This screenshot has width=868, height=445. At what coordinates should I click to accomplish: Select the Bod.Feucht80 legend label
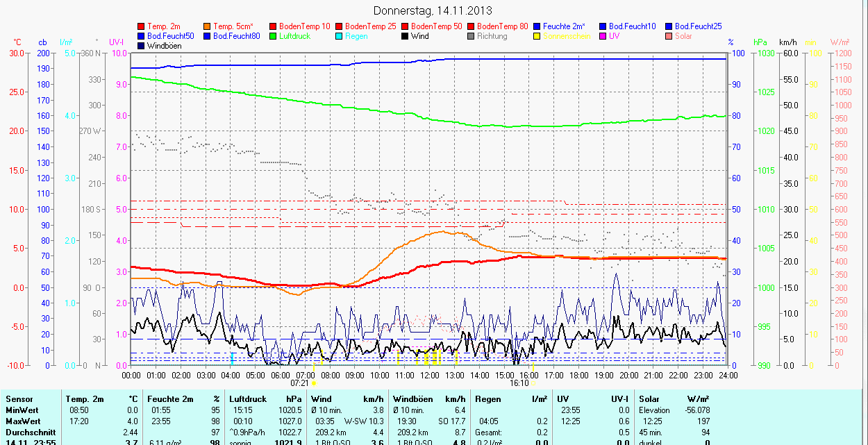click(x=236, y=36)
